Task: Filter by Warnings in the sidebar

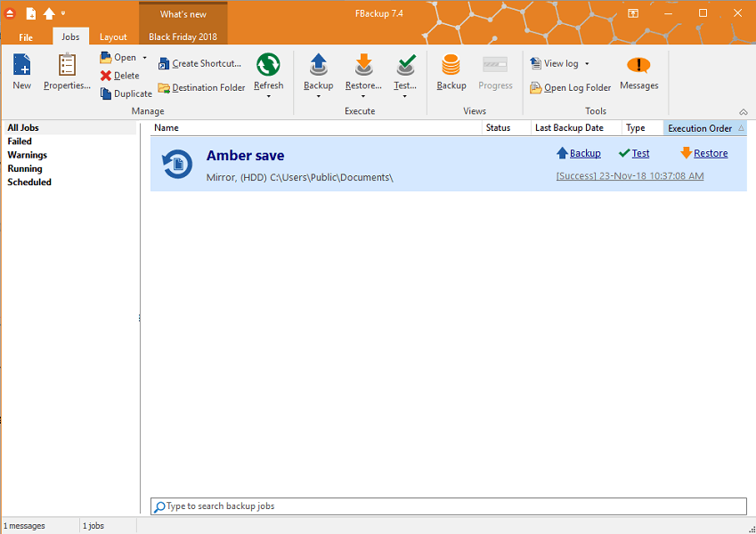Action: 27,155
